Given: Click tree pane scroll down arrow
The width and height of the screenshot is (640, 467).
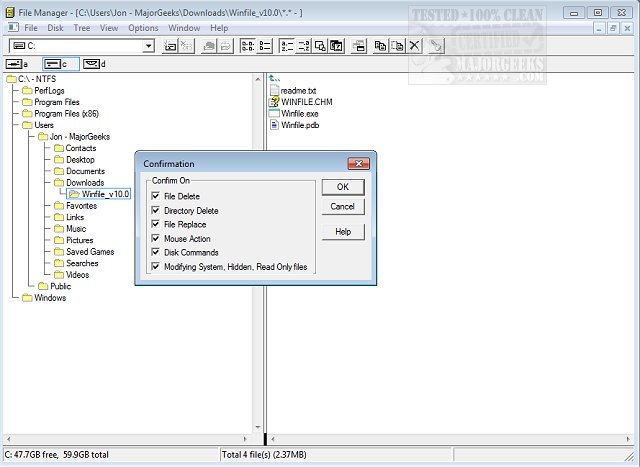Looking at the screenshot, I should (x=258, y=427).
